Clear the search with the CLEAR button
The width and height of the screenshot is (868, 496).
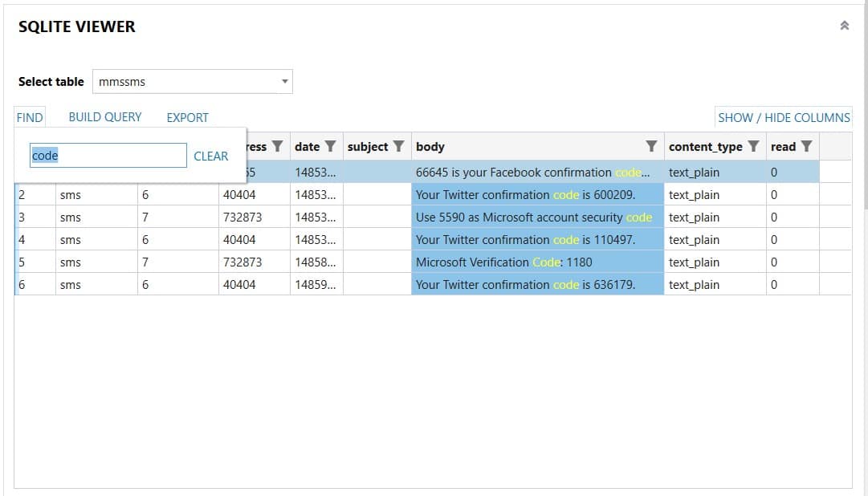click(211, 156)
